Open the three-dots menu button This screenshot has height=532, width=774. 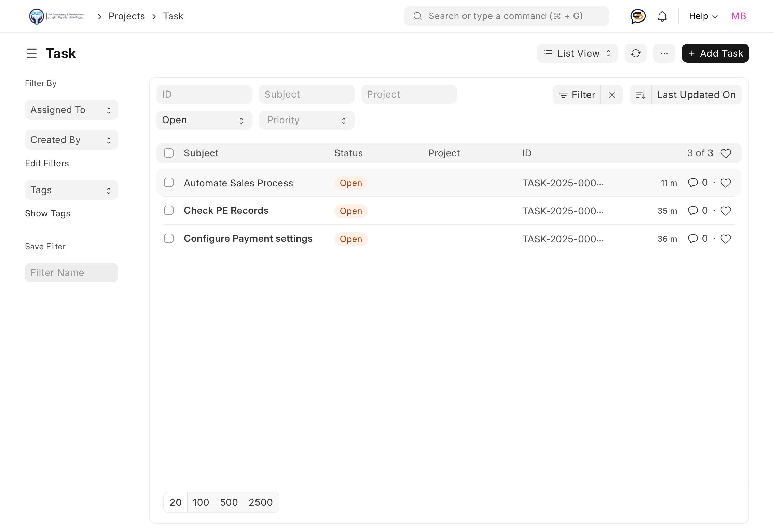(664, 53)
